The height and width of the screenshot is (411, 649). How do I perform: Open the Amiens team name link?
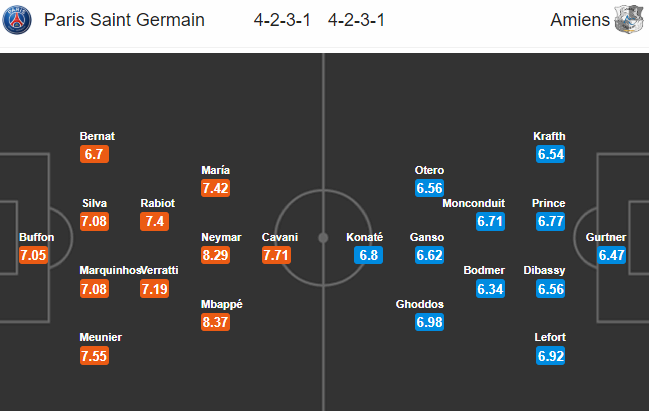[580, 20]
